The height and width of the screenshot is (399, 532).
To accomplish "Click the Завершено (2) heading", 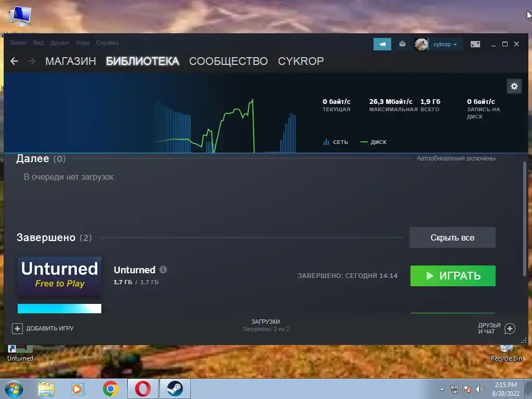I will pyautogui.click(x=54, y=237).
